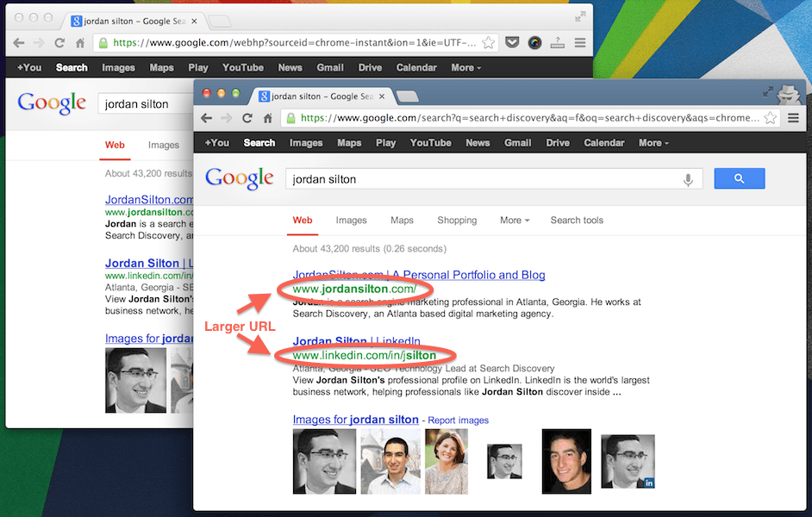Click the back window's jordan silton search field

[147, 104]
